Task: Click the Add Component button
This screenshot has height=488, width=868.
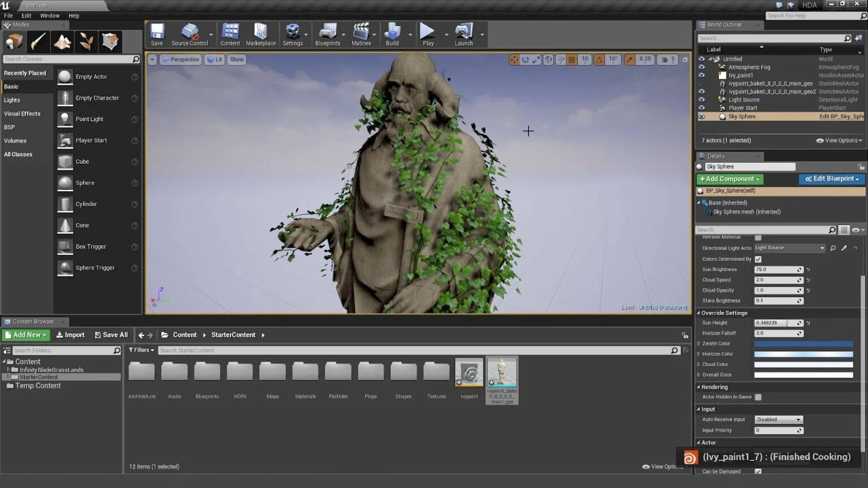Action: click(x=730, y=179)
